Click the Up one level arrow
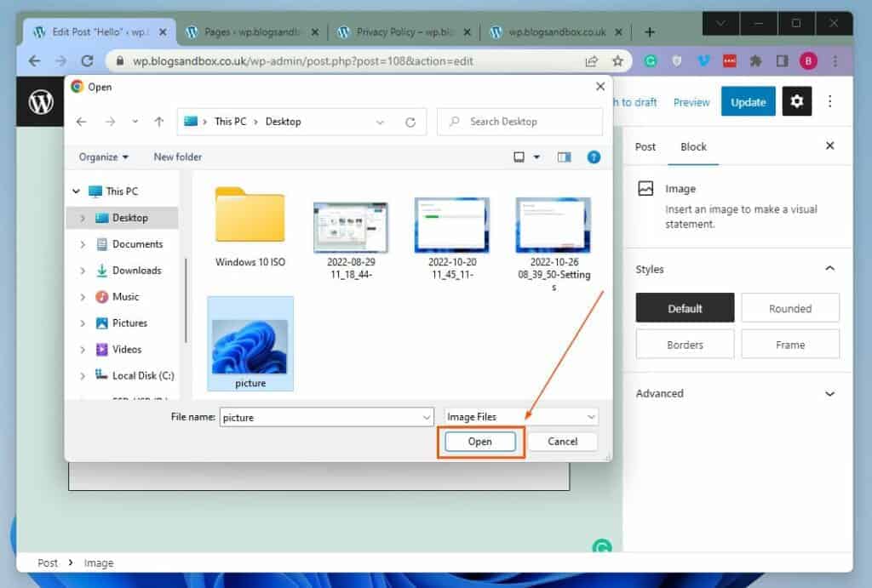 click(x=158, y=122)
